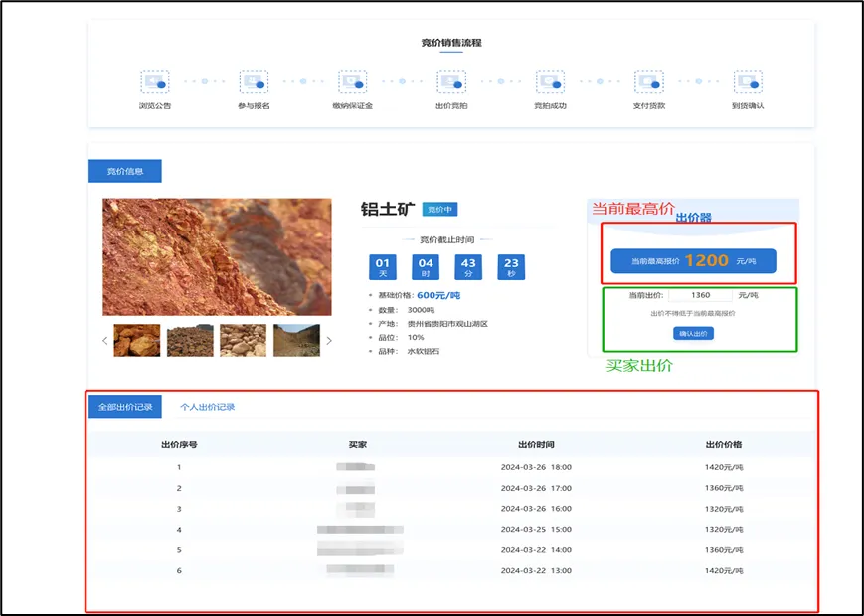864x616 pixels.
Task: Click the 铝土矿 product title
Action: pyautogui.click(x=388, y=210)
